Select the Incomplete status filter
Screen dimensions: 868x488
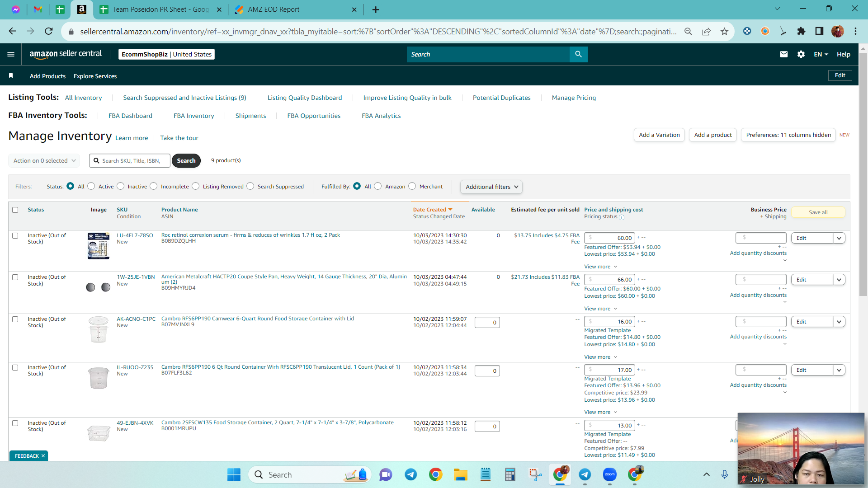[x=154, y=186]
